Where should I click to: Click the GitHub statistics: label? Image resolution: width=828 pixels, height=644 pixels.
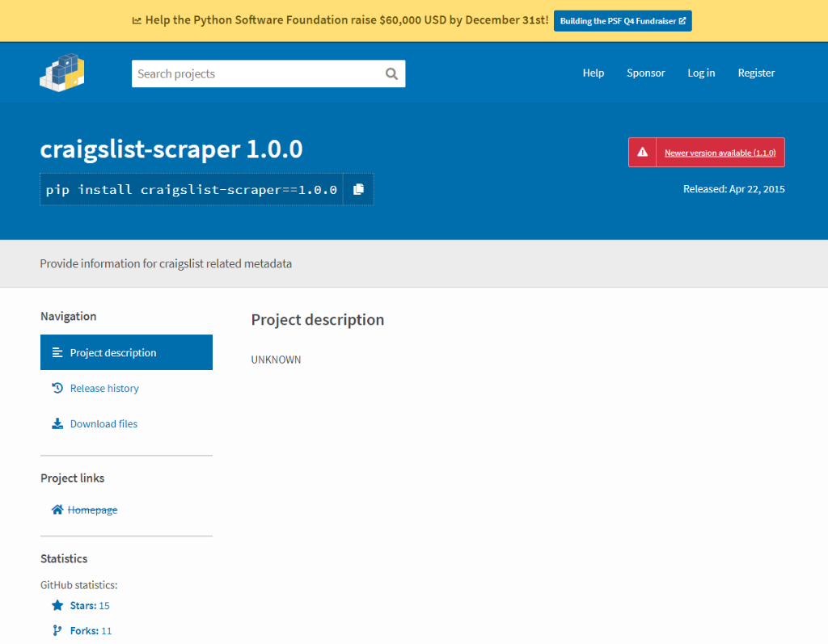[x=78, y=585]
